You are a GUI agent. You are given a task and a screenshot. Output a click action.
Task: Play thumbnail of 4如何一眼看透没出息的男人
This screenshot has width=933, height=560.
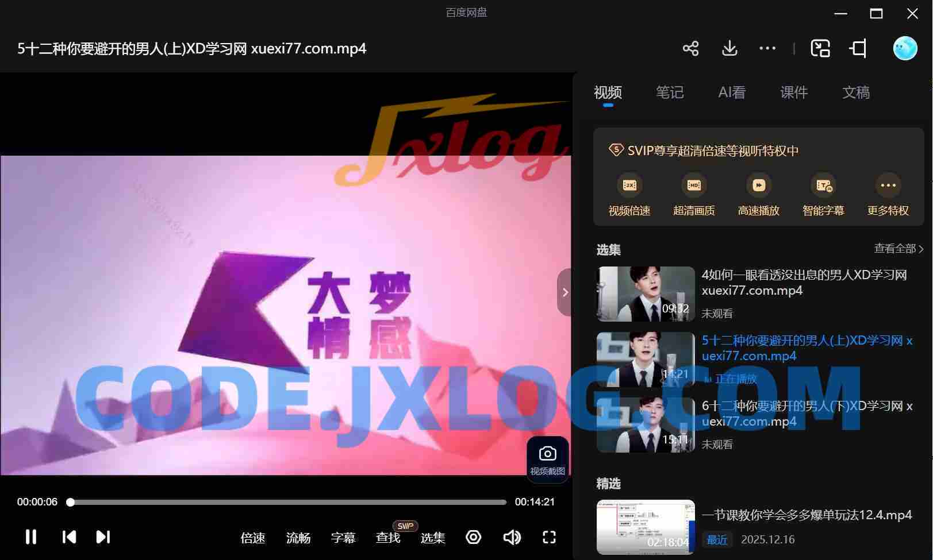click(x=646, y=293)
